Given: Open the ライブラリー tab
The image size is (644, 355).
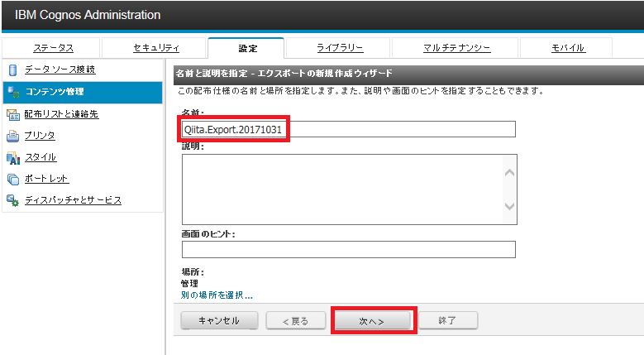Looking at the screenshot, I should coord(340,48).
